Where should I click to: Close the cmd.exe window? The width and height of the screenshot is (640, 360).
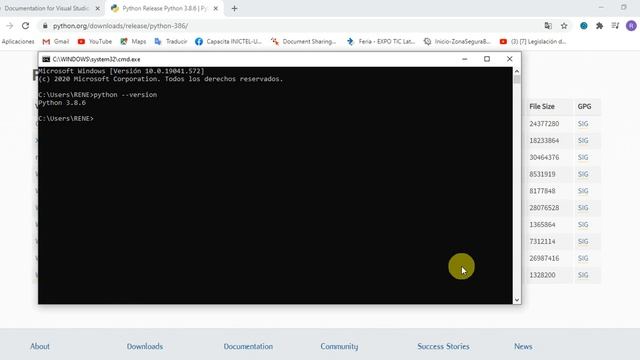(509, 59)
